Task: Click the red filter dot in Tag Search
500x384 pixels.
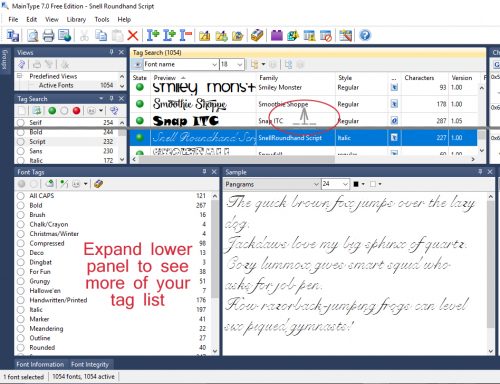Action: click(x=76, y=111)
